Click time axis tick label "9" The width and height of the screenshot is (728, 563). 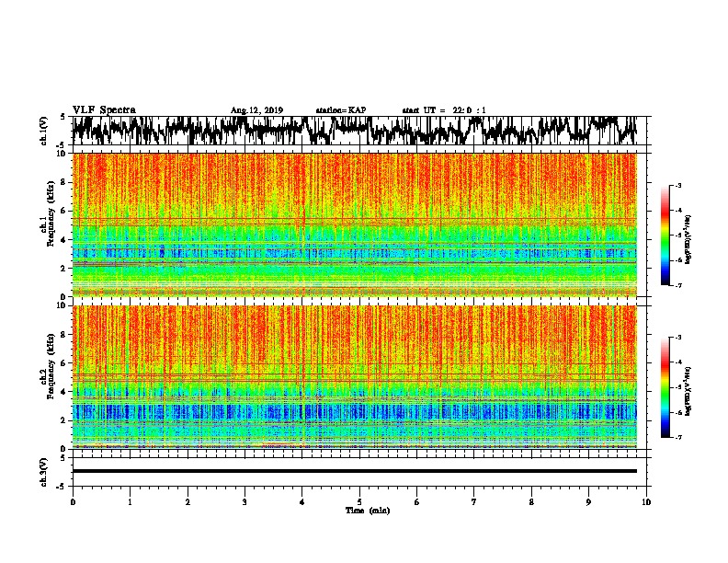pyautogui.click(x=588, y=502)
